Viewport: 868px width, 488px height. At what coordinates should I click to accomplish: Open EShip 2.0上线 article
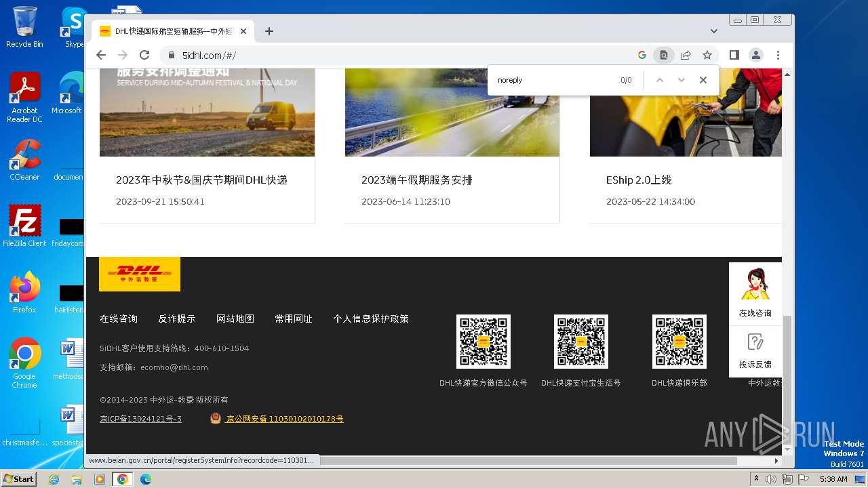639,180
